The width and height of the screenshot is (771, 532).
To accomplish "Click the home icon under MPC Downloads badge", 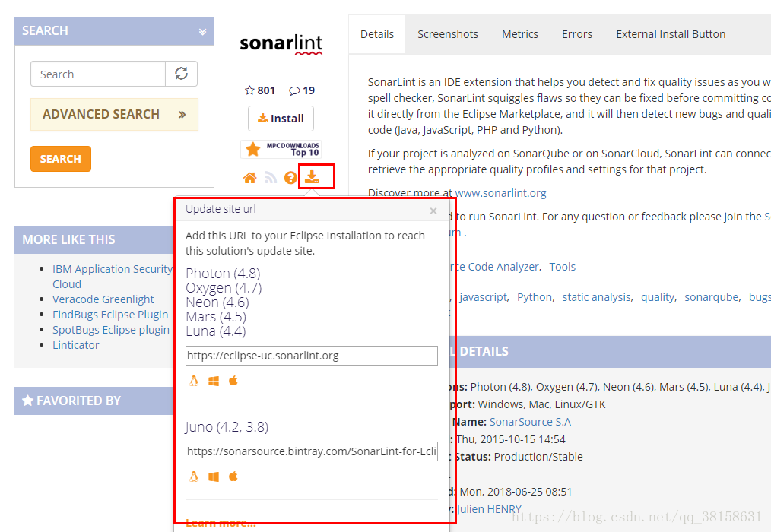I will pos(249,176).
